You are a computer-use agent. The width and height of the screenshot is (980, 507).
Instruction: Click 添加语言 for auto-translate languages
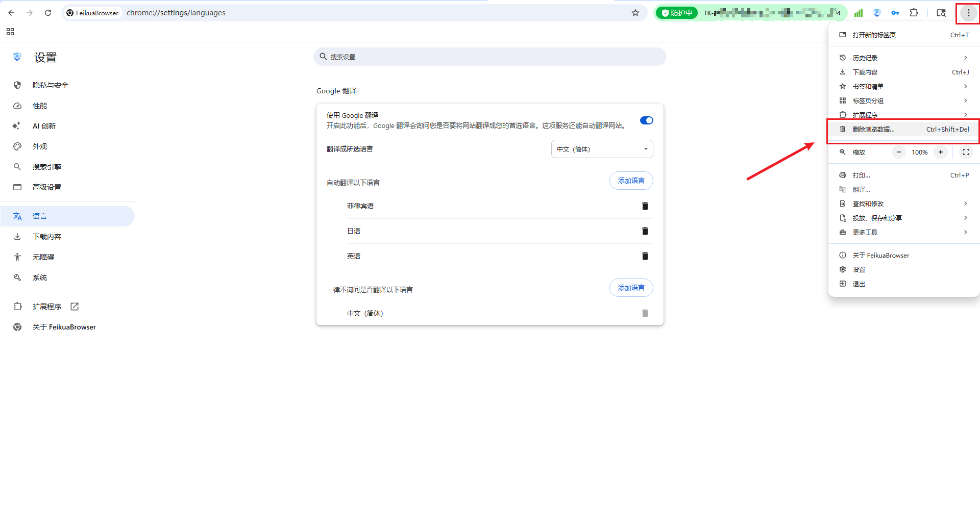point(631,181)
